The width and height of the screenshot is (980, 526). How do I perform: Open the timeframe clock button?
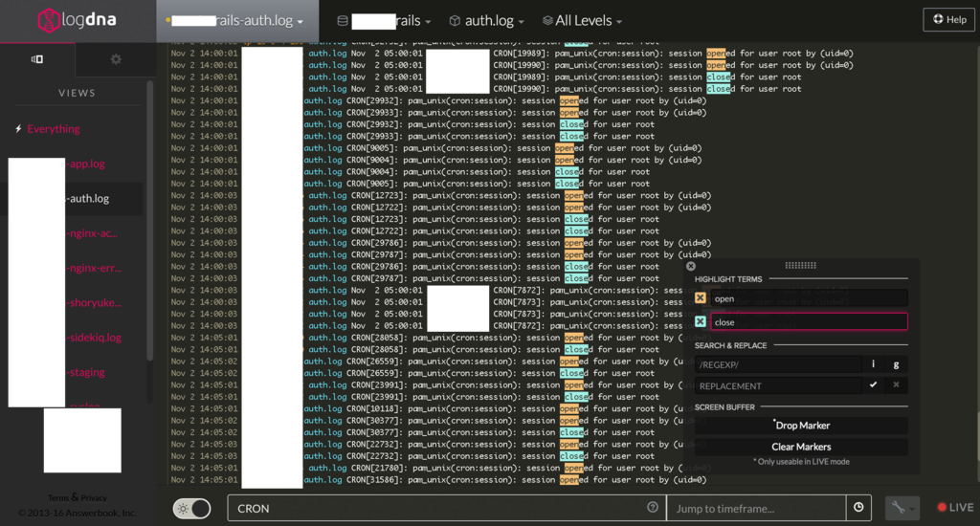858,508
